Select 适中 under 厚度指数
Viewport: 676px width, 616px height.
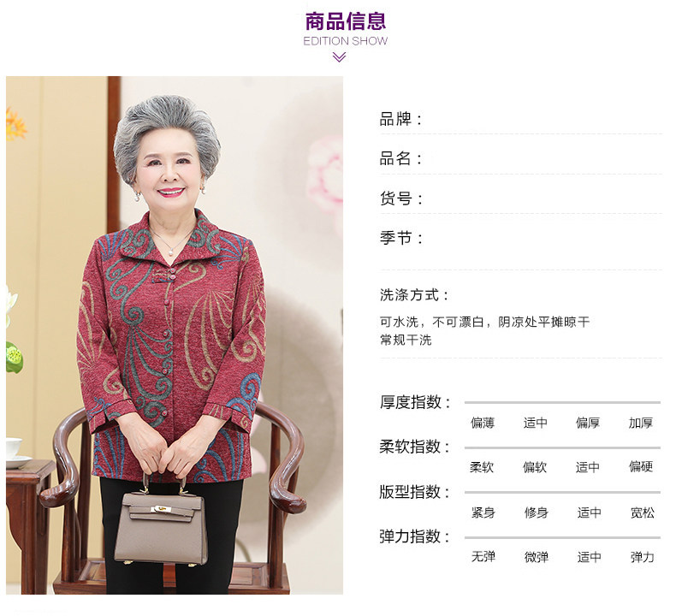tap(535, 423)
